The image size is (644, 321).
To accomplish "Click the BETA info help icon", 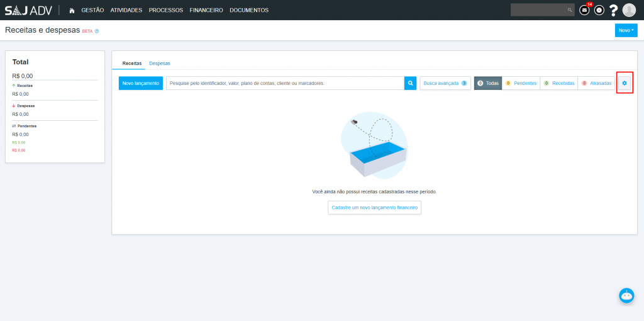I will pyautogui.click(x=97, y=31).
